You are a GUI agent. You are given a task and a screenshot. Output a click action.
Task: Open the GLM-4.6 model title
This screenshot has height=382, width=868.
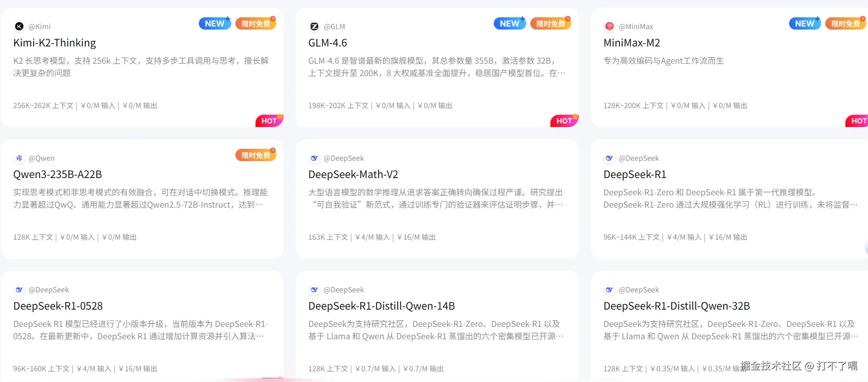(x=328, y=43)
